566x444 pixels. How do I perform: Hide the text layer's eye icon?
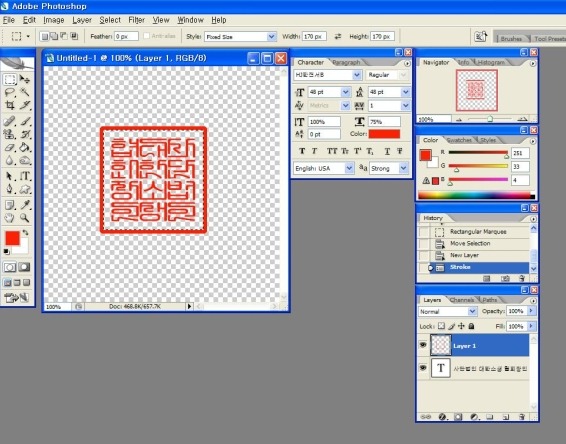click(423, 368)
